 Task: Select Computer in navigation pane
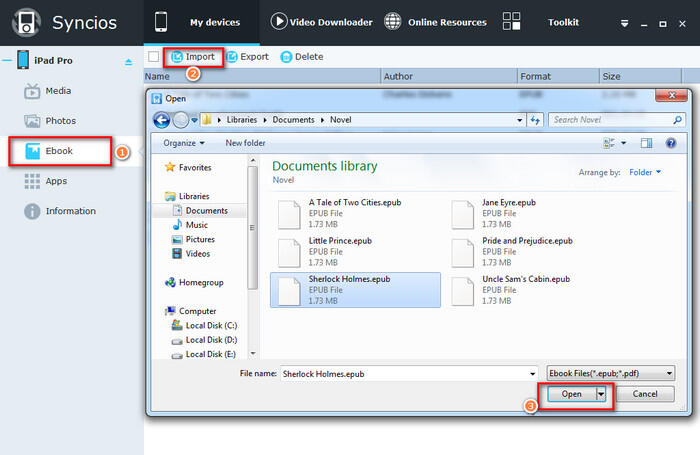[191, 311]
